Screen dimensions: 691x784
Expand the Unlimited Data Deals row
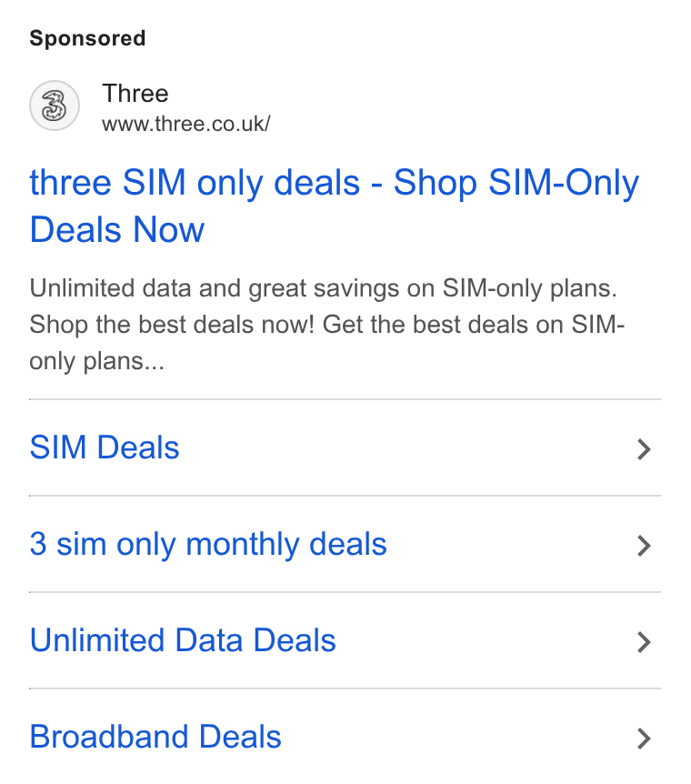[345, 640]
